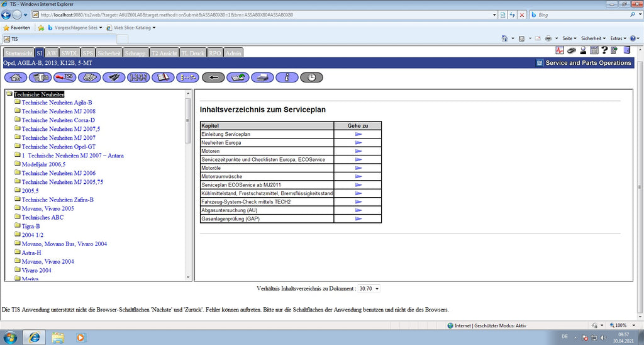644x345 pixels.
Task: Go to Einleitung Serviceplan arrow
Action: [358, 134]
